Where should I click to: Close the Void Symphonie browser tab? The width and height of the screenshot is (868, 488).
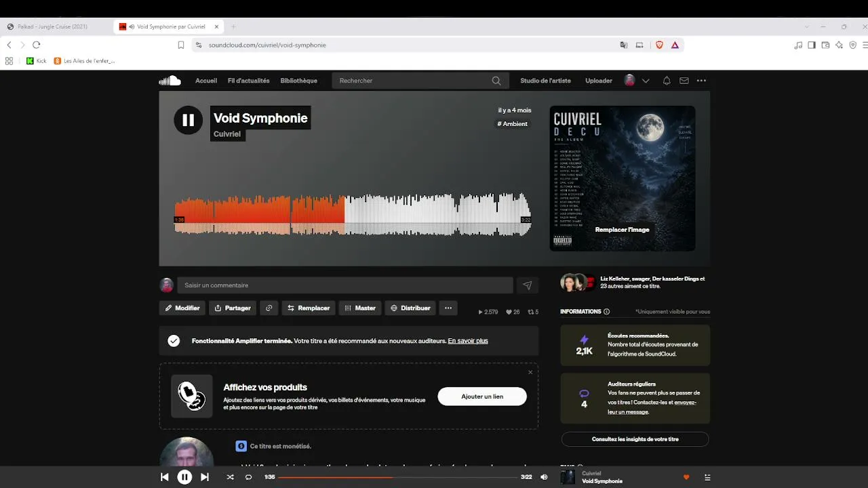coord(216,26)
